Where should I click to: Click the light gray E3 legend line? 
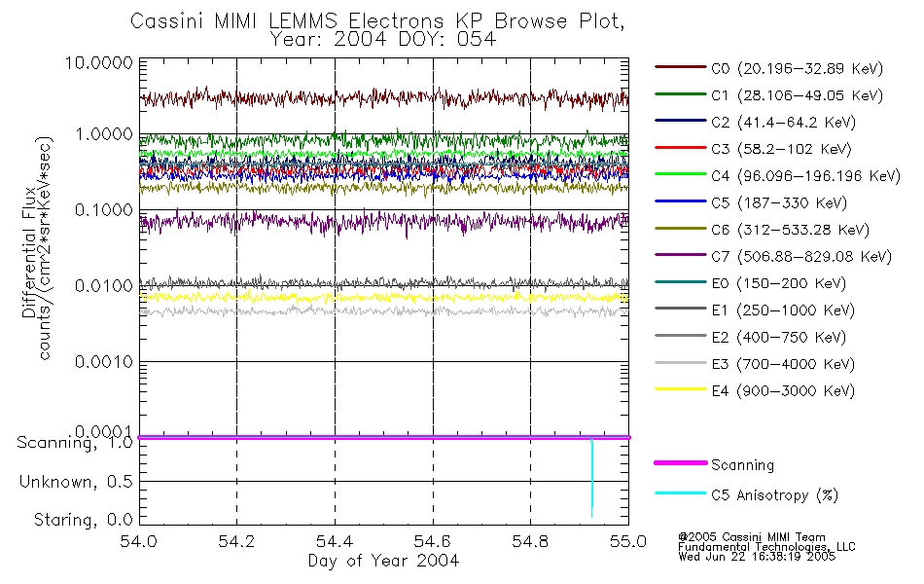[680, 363]
